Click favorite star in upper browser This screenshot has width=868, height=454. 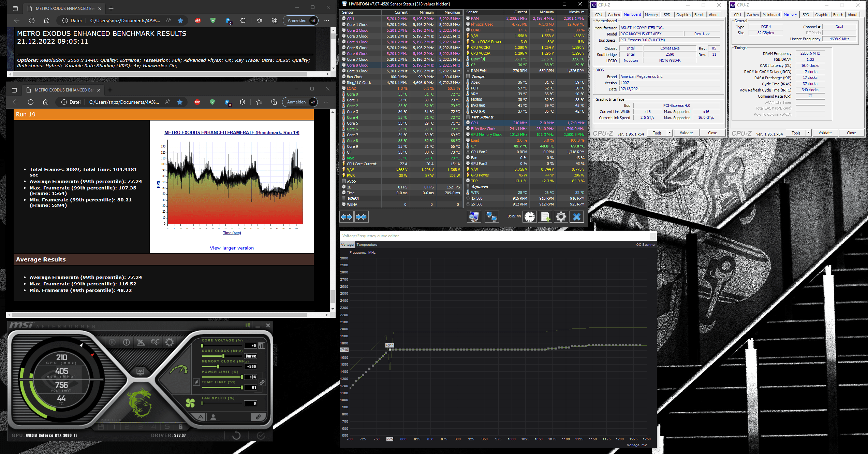tap(180, 20)
